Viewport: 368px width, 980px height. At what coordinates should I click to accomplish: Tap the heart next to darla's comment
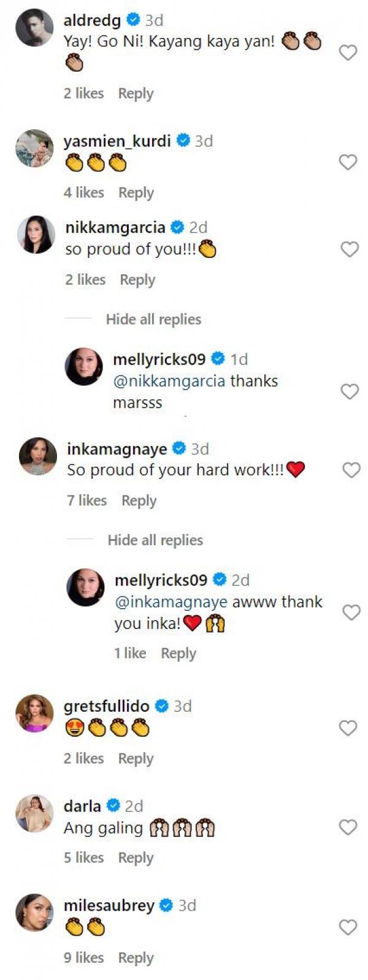pyautogui.click(x=348, y=828)
